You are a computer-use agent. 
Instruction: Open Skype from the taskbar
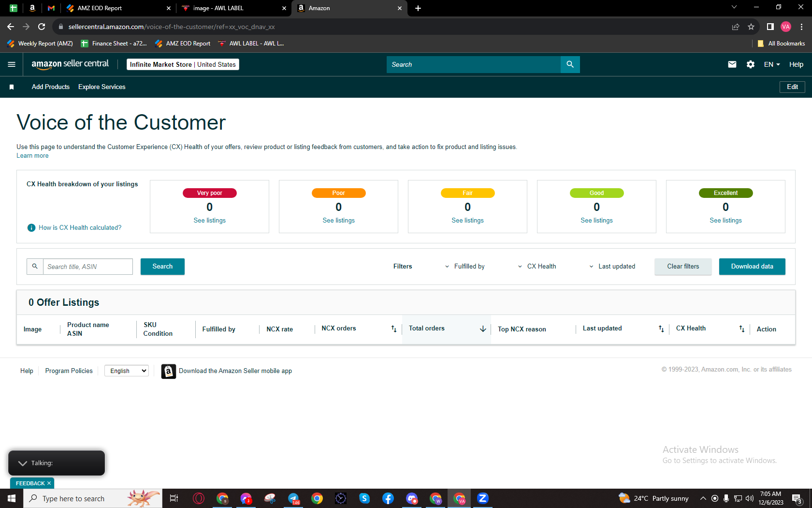pos(364,498)
